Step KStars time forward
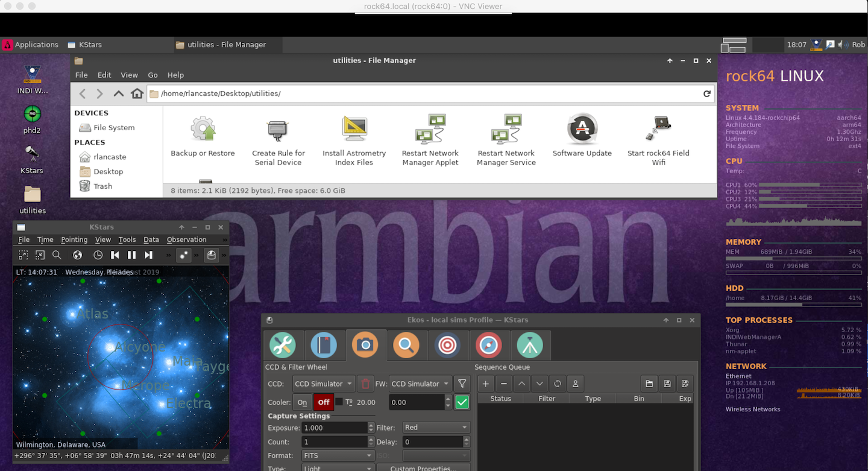Image resolution: width=868 pixels, height=471 pixels. (x=148, y=255)
